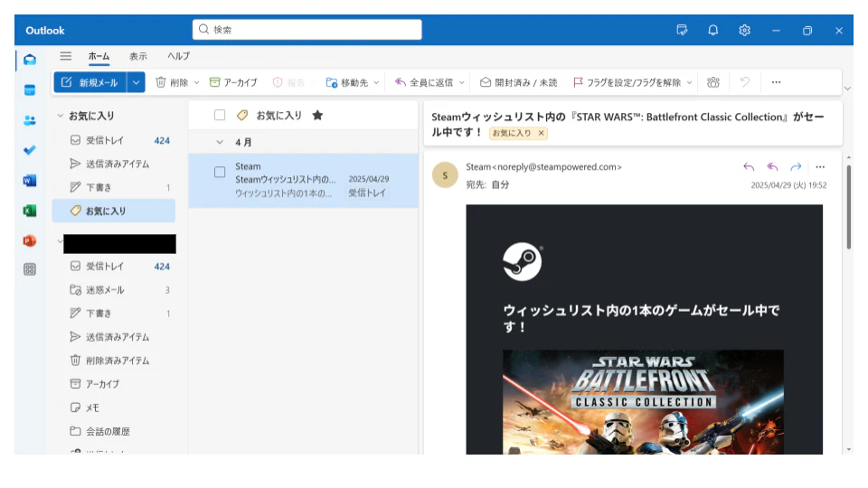Viewport: 868px width, 488px height.
Task: Open 受信トレイ under favorites
Action: 114,141
